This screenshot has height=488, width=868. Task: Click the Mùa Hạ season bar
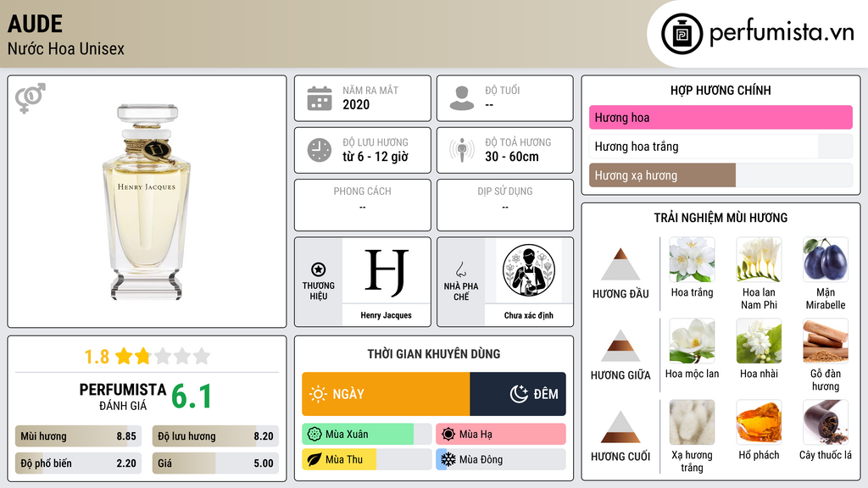(x=501, y=435)
